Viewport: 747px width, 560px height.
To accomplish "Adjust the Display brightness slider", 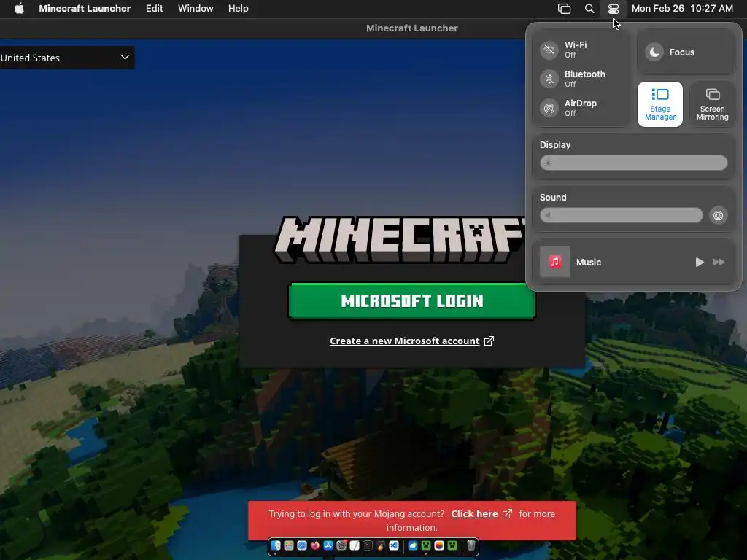I will pos(634,163).
